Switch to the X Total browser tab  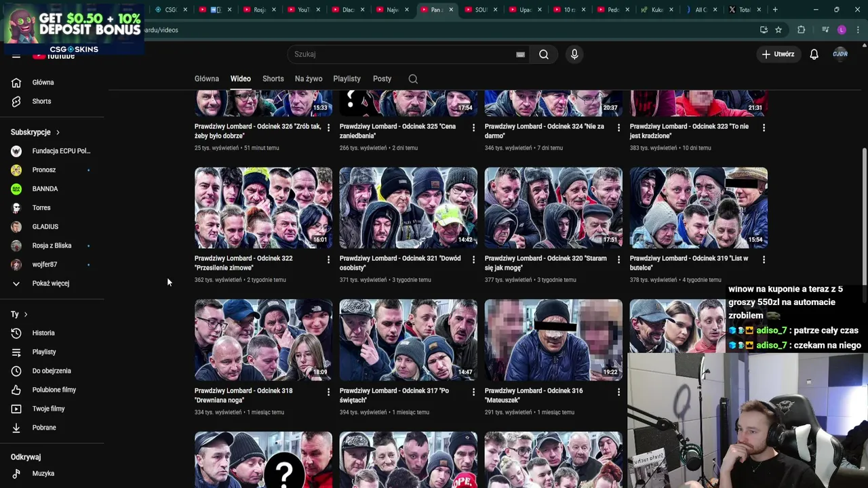pos(744,9)
